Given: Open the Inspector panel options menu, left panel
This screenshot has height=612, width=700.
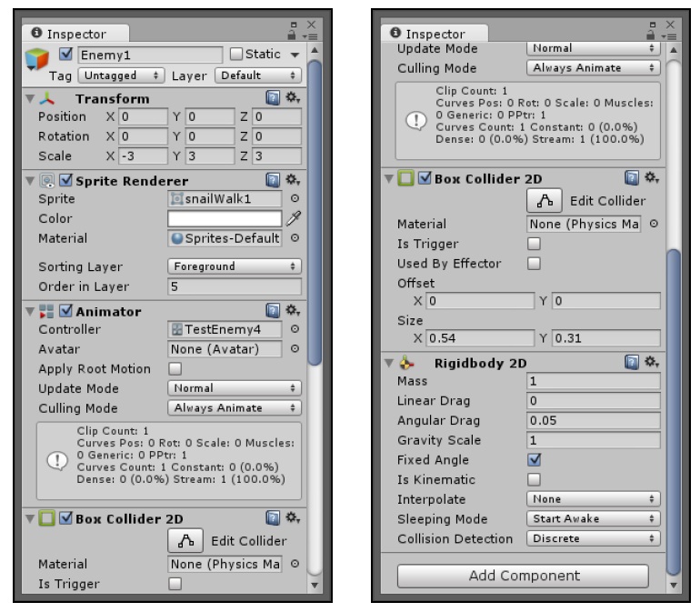Looking at the screenshot, I should click(x=310, y=36).
